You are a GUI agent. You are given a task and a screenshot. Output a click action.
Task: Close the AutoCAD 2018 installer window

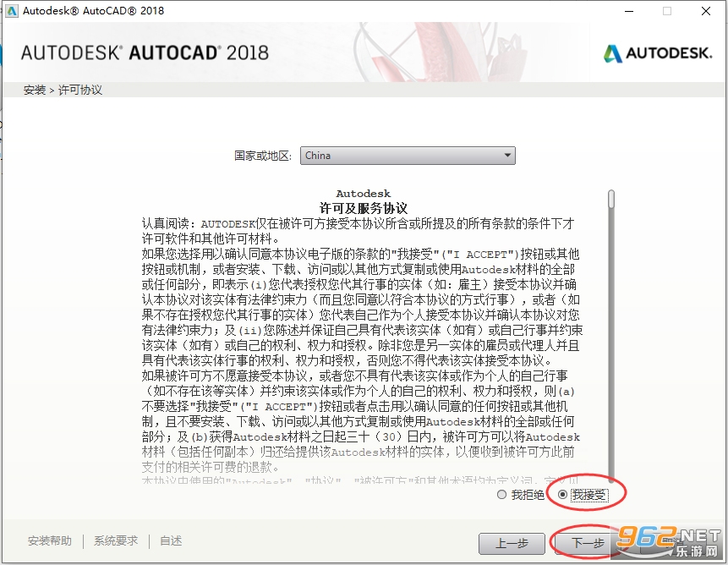706,11
